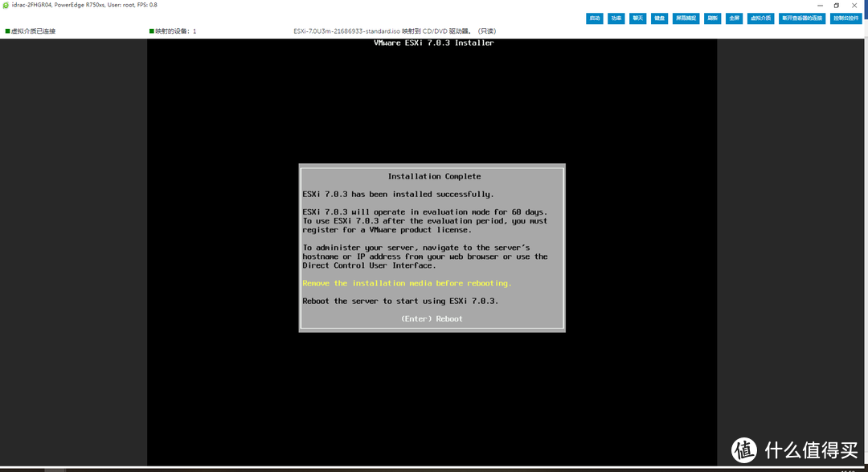Click "Reboot the server to start using" line
Screen dimensions: 868x472
(400, 301)
